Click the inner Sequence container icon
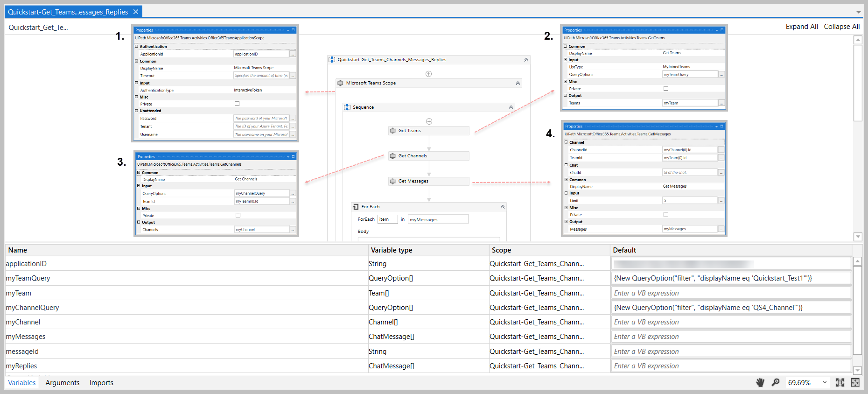The height and width of the screenshot is (394, 868). point(347,107)
